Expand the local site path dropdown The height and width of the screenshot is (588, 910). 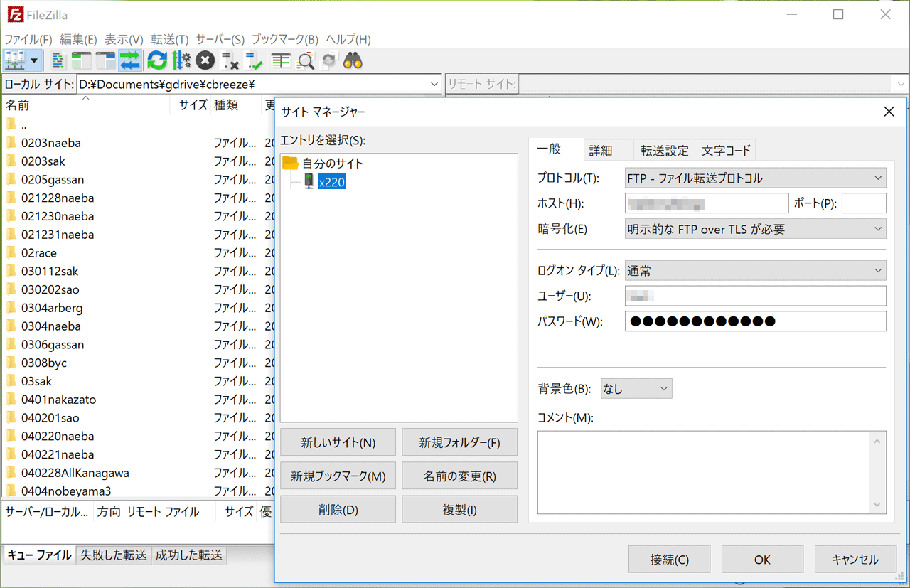tap(434, 85)
